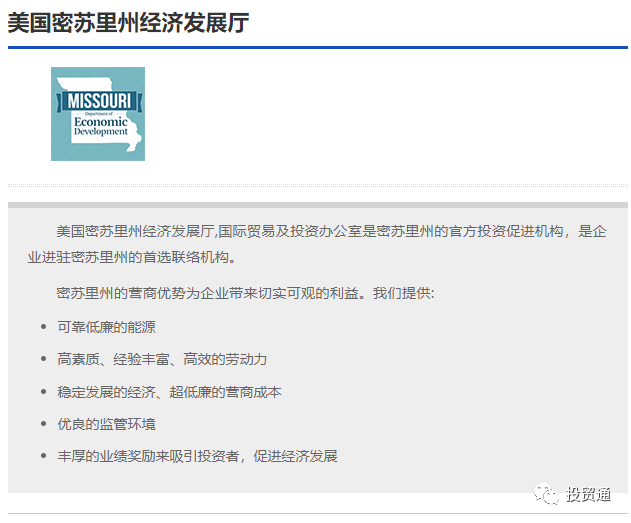Viewport: 631px width, 523px height.
Task: Click the first paragraph line about 国际贸易及投资办公室
Action: [x=331, y=231]
